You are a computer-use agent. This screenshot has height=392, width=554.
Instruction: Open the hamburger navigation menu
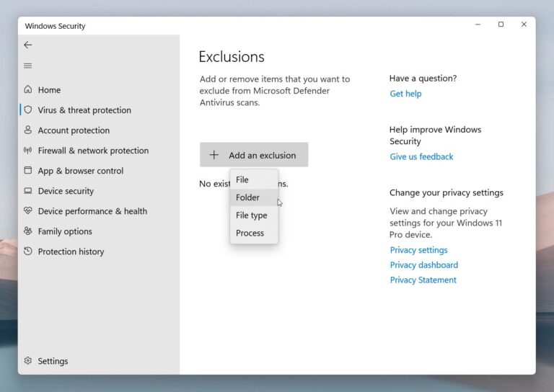click(x=28, y=66)
